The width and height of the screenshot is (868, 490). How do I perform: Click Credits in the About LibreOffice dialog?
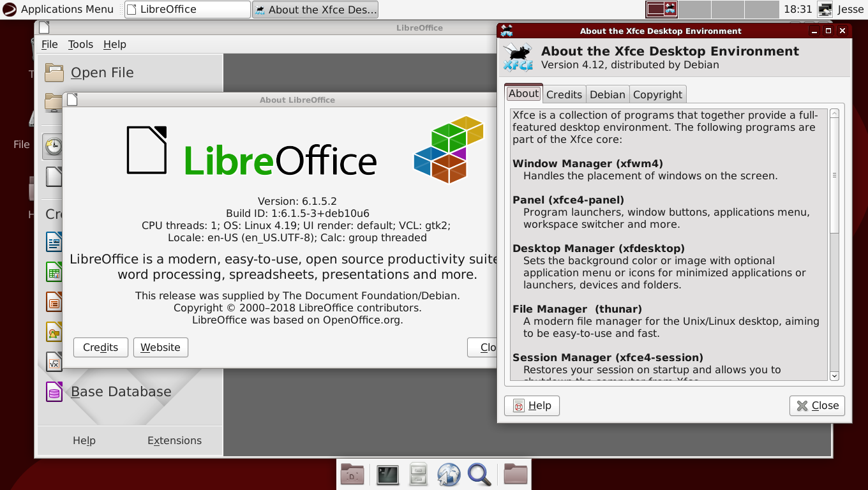[x=100, y=347]
